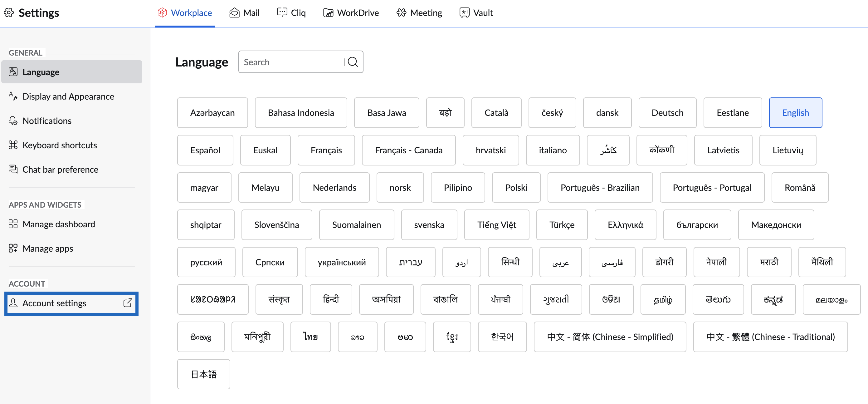Select Türkçe language
Viewport: 868px width, 404px height.
[x=562, y=224]
